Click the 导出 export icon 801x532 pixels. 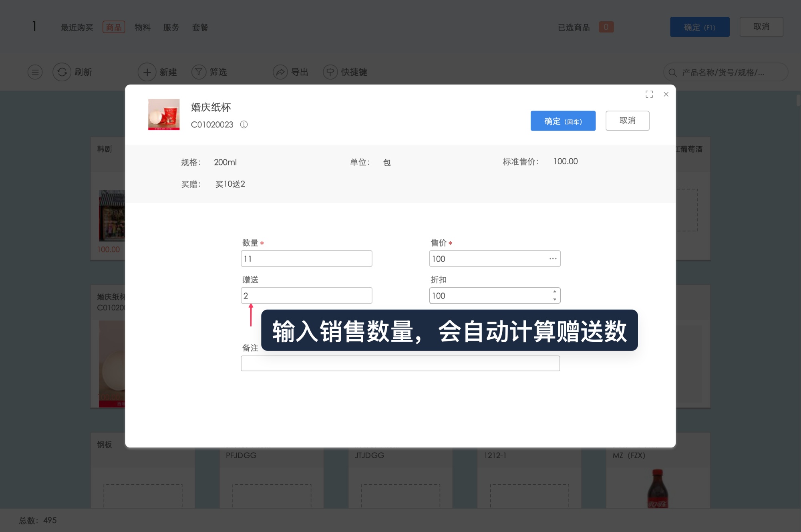[x=281, y=72]
